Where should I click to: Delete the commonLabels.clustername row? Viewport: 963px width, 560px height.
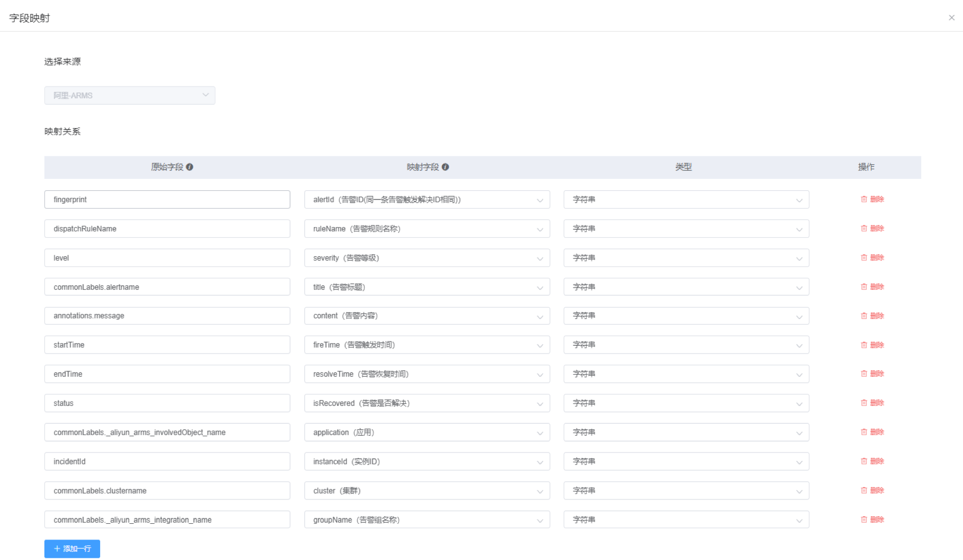872,491
